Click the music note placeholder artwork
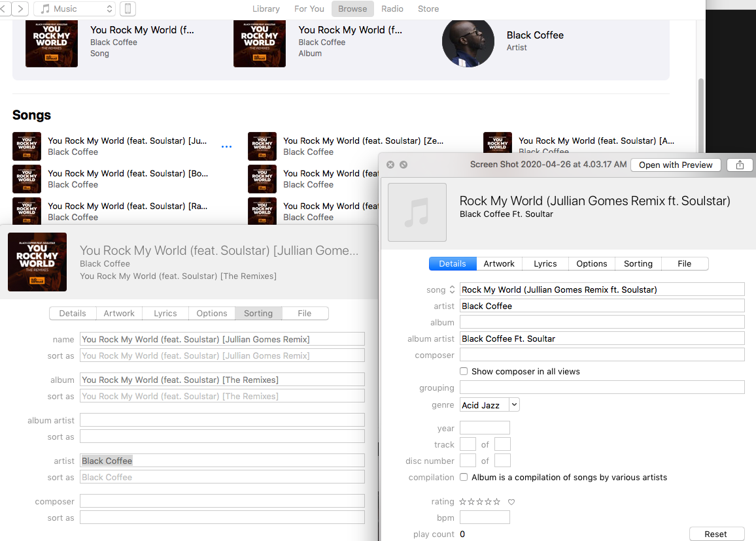 (x=417, y=212)
